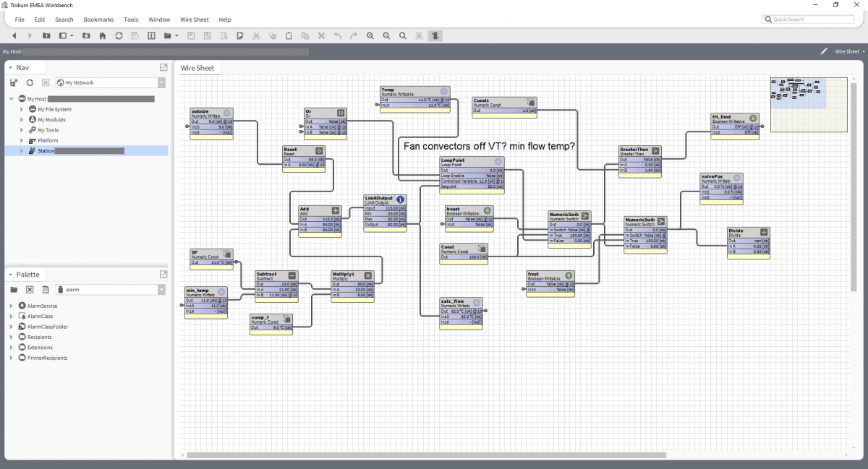The width and height of the screenshot is (868, 469).
Task: Refresh the Nav tree
Action: point(30,82)
